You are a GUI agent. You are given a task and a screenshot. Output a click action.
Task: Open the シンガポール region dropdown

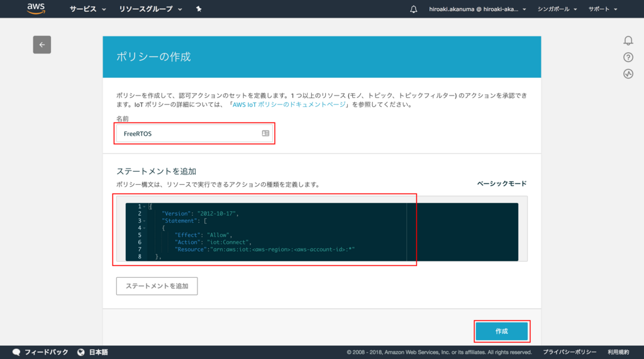tap(557, 9)
